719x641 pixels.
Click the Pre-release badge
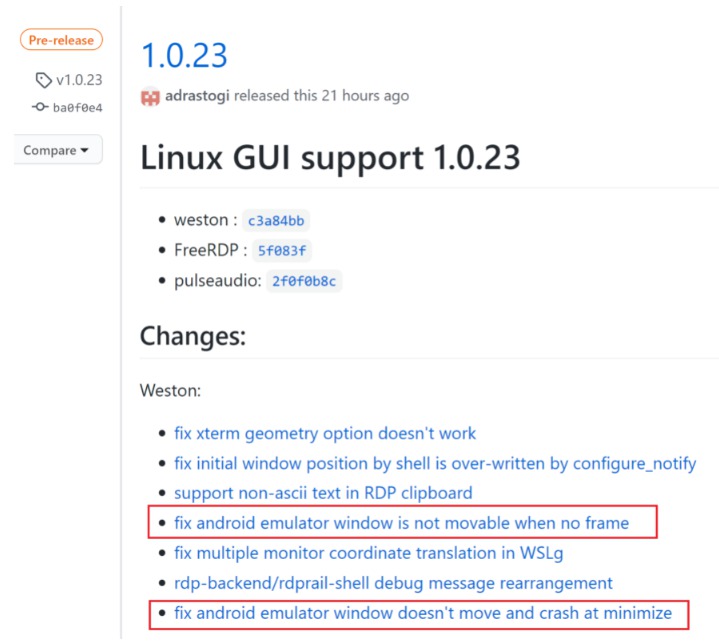(x=61, y=40)
